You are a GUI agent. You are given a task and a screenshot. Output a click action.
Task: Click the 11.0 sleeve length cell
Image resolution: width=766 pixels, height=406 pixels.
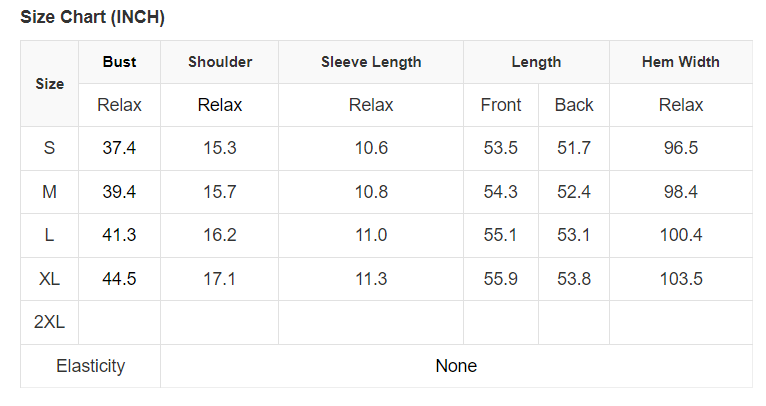click(371, 235)
